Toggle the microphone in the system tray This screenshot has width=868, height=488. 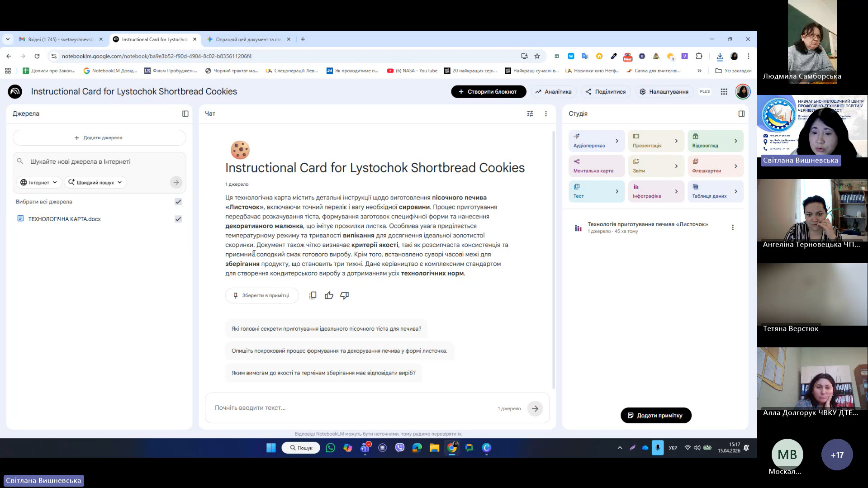[x=658, y=448]
